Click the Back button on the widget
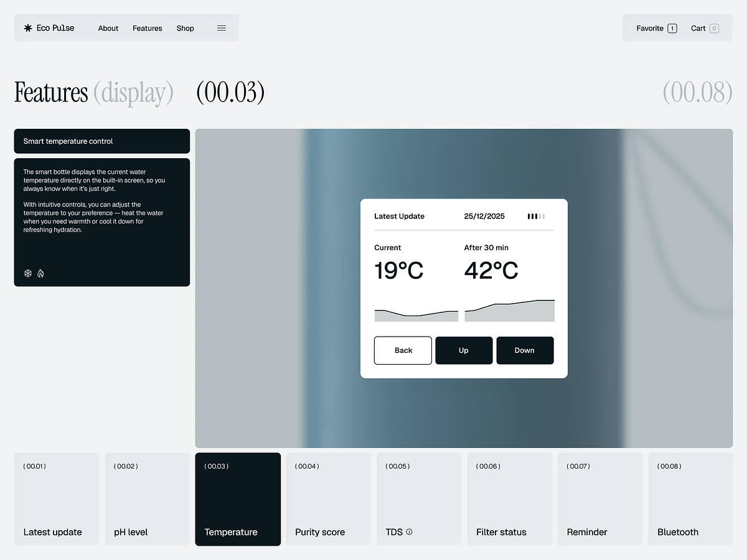This screenshot has width=747, height=560. tap(403, 350)
